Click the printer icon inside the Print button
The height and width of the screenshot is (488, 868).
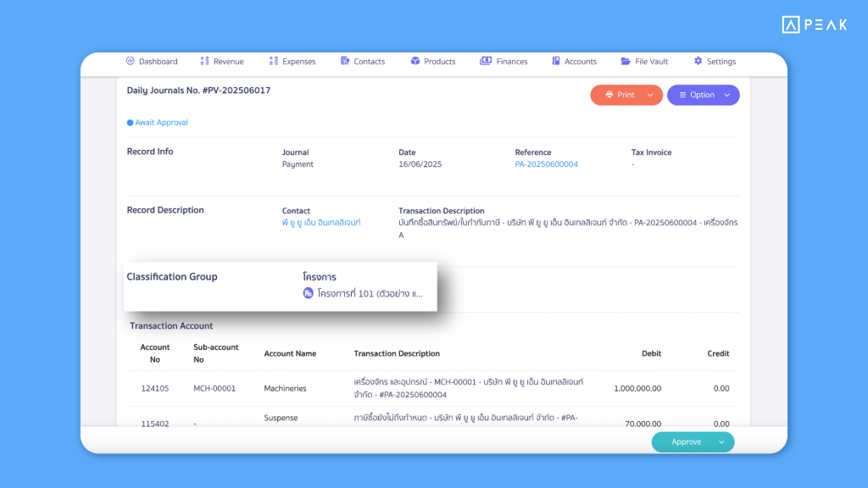click(x=609, y=95)
